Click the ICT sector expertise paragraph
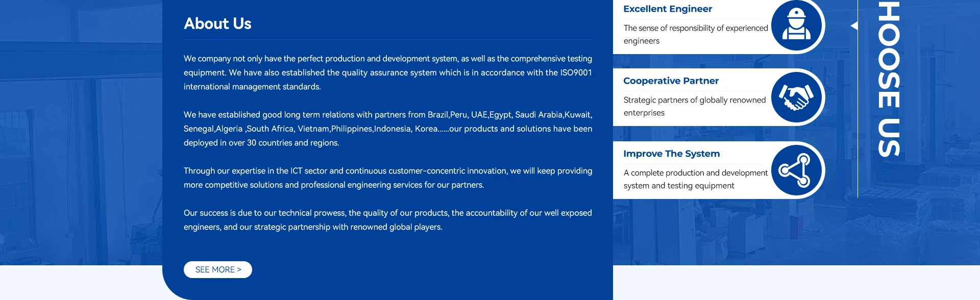The height and width of the screenshot is (300, 980). (x=388, y=178)
